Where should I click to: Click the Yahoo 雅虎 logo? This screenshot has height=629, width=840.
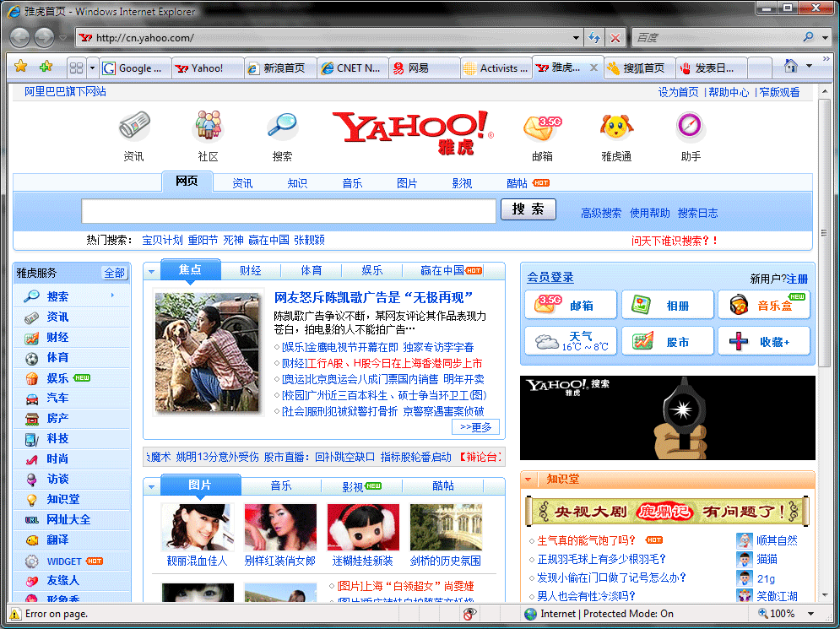[413, 132]
